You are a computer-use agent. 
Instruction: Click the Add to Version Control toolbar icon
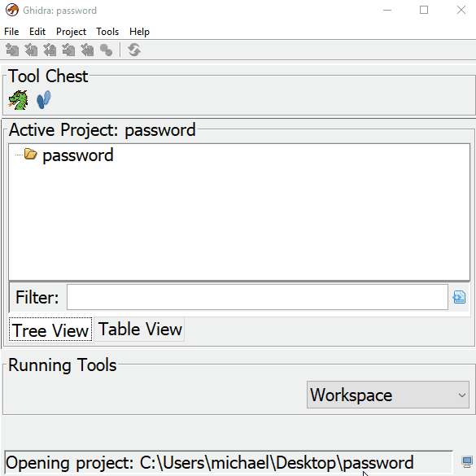tap(12, 50)
